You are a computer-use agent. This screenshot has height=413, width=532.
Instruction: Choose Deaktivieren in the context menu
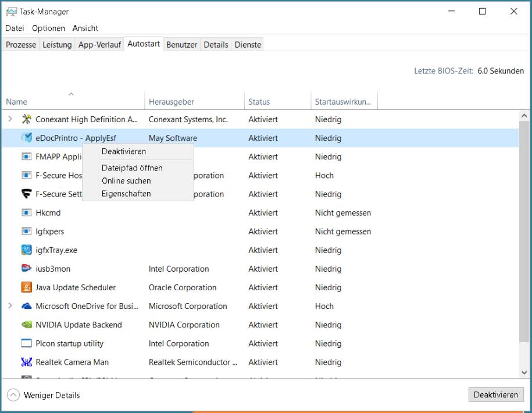tap(124, 151)
